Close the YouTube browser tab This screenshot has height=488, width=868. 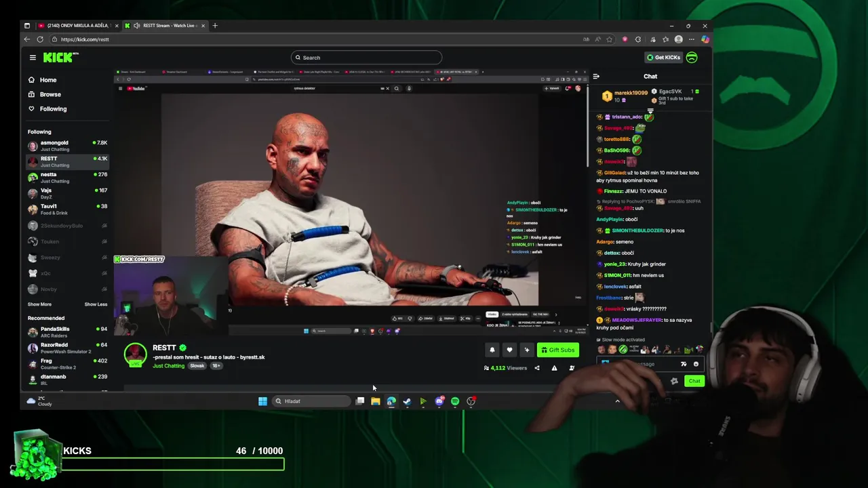tap(117, 26)
